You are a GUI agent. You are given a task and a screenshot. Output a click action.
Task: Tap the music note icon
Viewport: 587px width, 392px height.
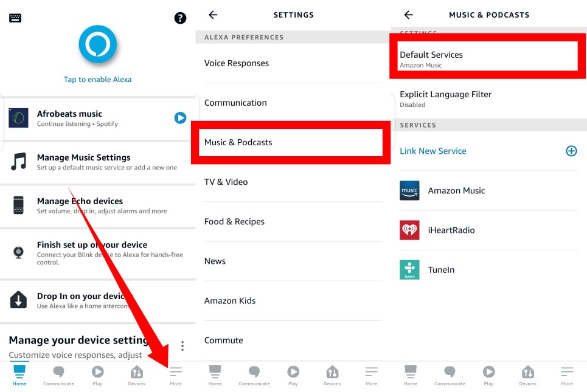[18, 162]
